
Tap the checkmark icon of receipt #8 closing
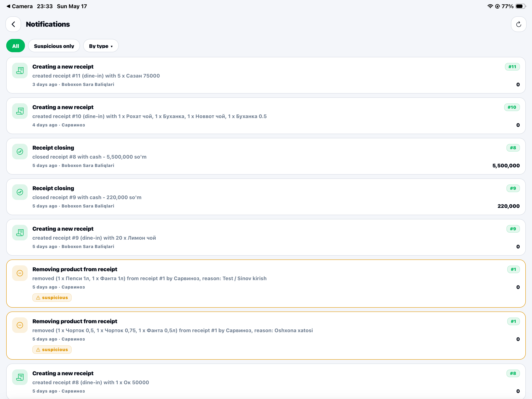pyautogui.click(x=20, y=152)
